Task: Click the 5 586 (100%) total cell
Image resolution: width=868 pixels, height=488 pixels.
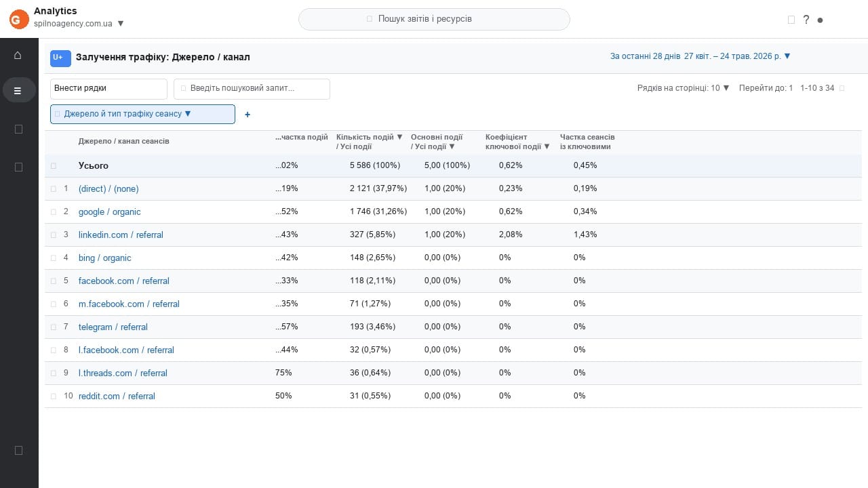Action: point(375,165)
